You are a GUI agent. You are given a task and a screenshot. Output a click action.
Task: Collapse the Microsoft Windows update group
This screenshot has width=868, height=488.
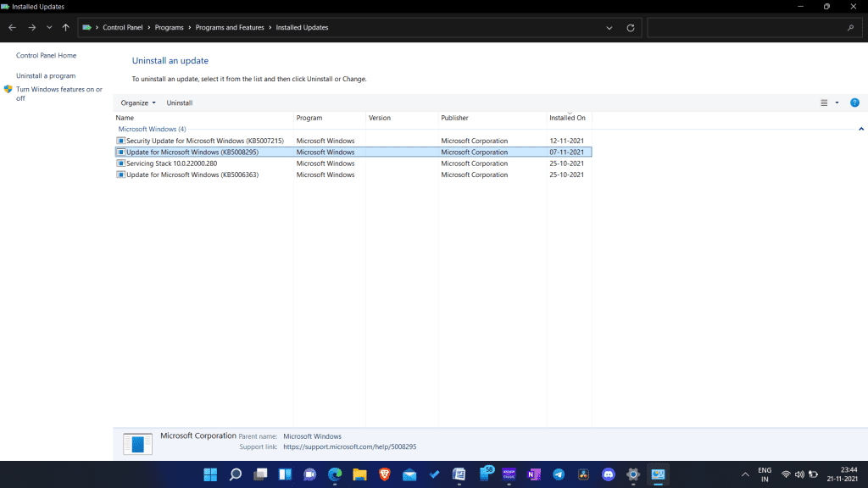pyautogui.click(x=861, y=129)
